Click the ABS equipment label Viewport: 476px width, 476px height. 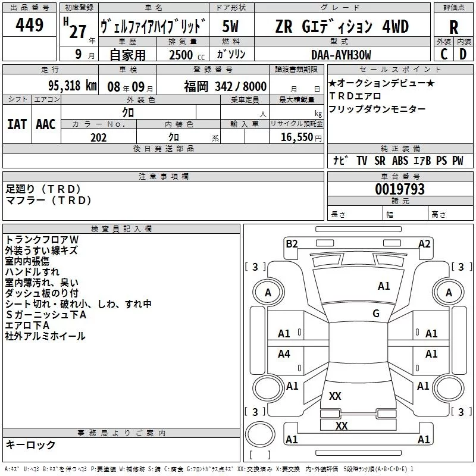coord(400,161)
